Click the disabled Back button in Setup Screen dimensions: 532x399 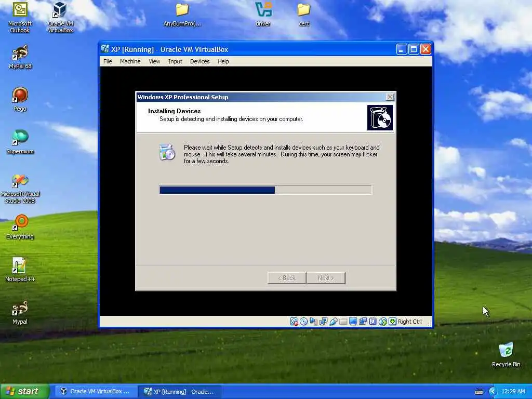[287, 278]
